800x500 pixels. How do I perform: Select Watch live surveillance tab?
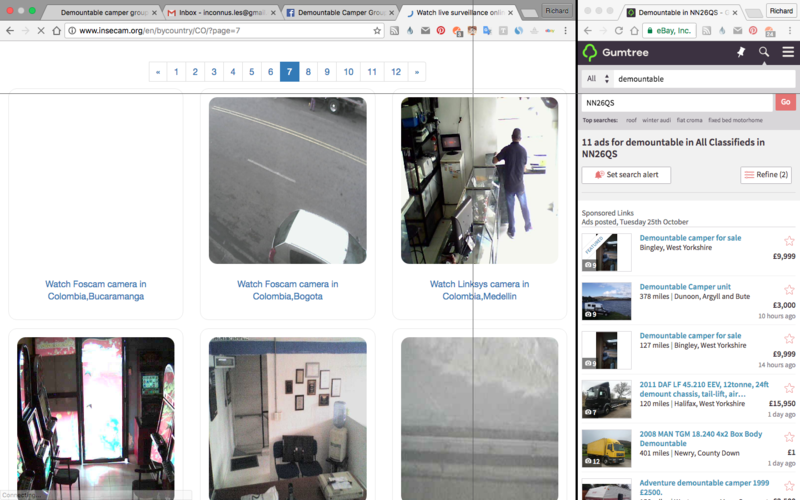pos(458,12)
